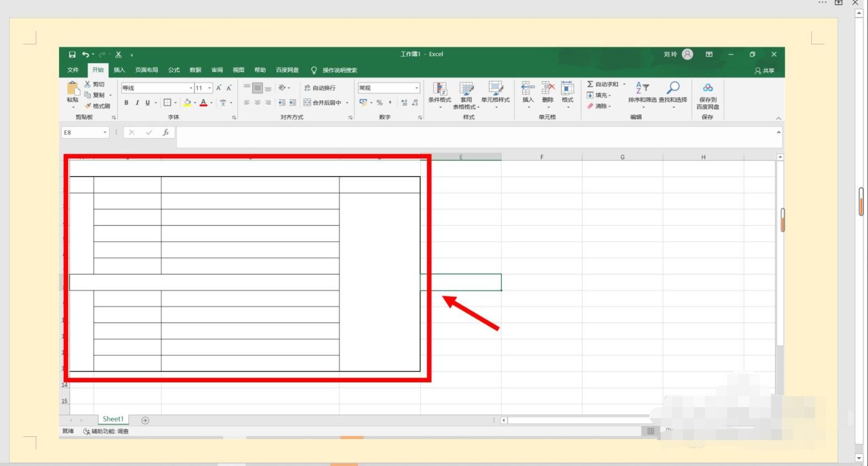Expand the Name Box dropdown next to E8
The height and width of the screenshot is (466, 868).
coord(105,133)
